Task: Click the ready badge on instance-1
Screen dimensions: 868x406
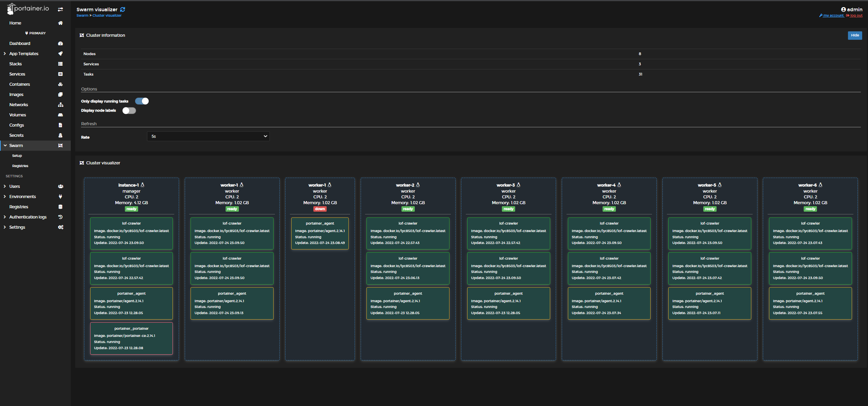Action: point(131,209)
